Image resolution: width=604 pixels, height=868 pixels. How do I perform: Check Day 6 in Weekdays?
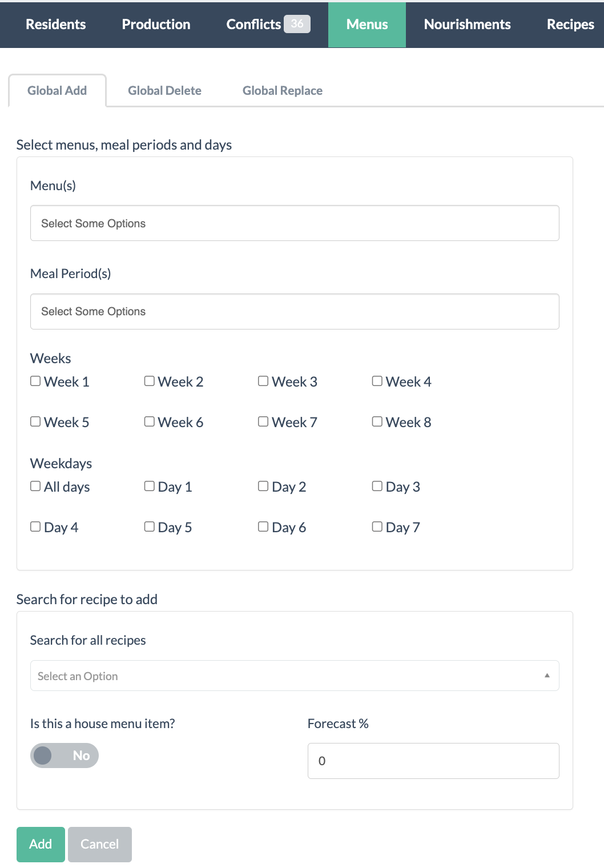[263, 526]
